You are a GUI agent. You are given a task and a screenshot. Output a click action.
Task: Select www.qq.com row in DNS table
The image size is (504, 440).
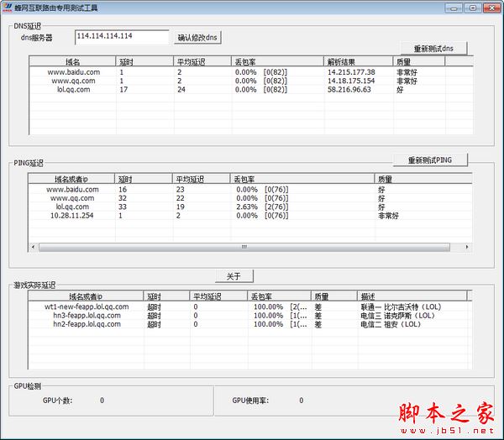point(250,81)
